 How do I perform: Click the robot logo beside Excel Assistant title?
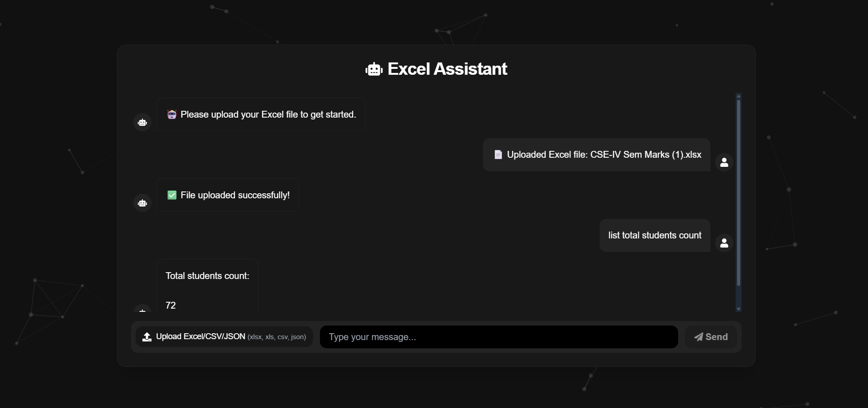pos(374,69)
